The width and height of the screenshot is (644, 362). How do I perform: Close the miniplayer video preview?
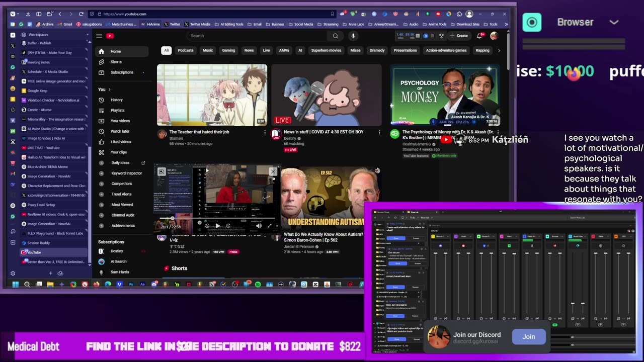click(273, 171)
